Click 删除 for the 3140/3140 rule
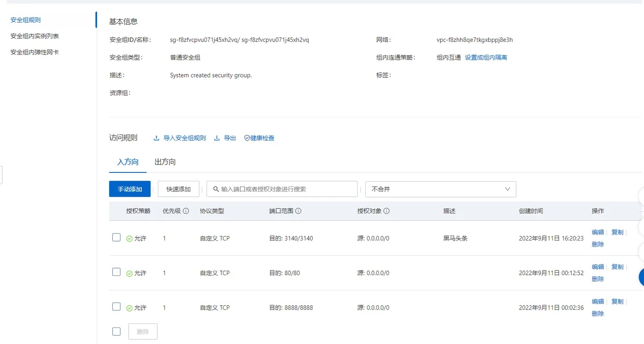This screenshot has height=344, width=644. 598,244
